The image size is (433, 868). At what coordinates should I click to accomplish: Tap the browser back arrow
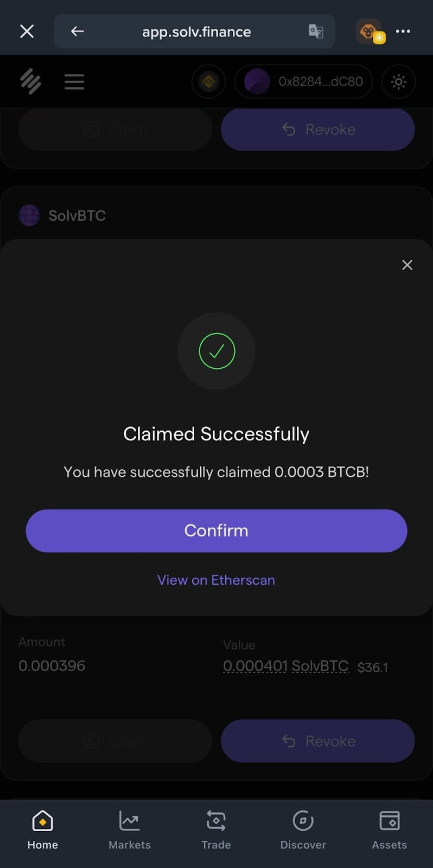[x=78, y=31]
